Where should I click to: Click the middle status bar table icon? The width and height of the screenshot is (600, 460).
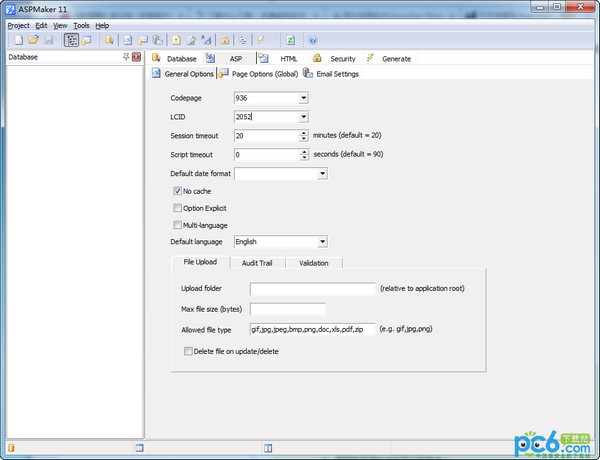click(139, 448)
